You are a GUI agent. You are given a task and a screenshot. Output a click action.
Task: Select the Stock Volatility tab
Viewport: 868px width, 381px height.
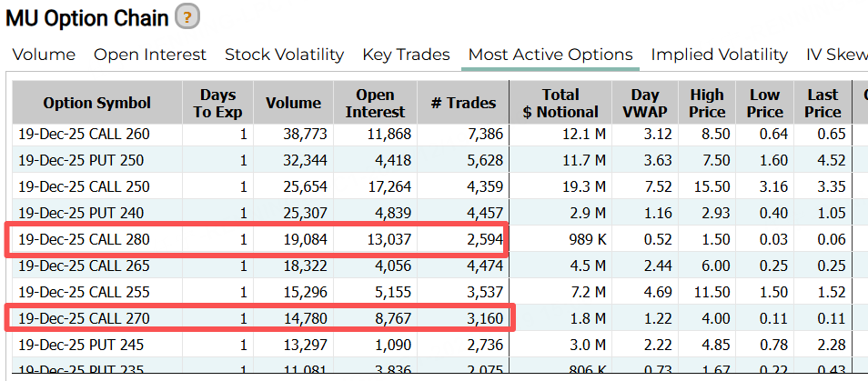(284, 55)
